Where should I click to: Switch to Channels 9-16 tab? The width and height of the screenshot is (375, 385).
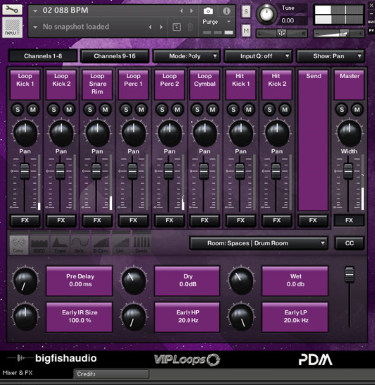point(115,56)
